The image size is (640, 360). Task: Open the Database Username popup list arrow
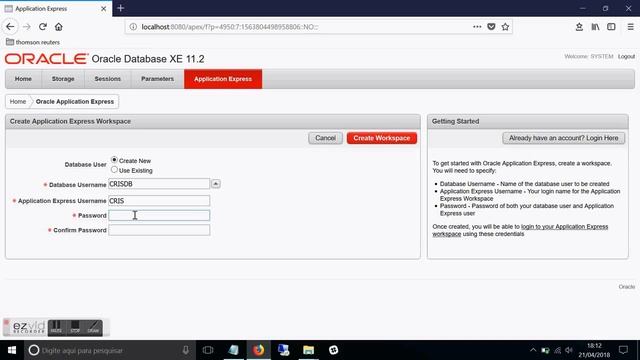[216, 184]
